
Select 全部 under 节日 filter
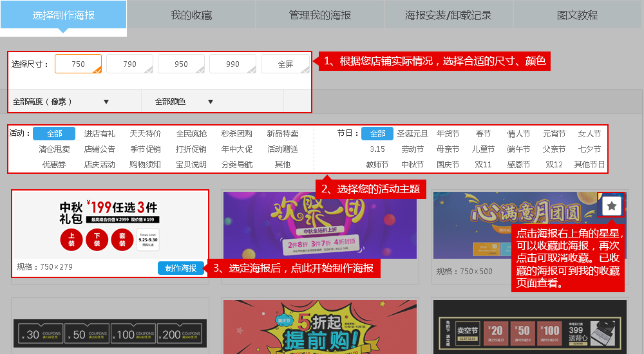[x=377, y=133]
